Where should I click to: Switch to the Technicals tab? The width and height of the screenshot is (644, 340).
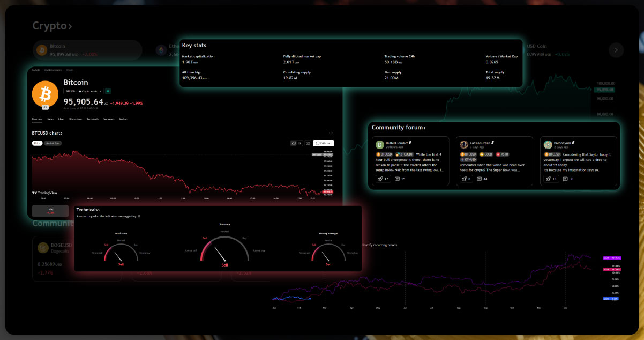point(93,119)
